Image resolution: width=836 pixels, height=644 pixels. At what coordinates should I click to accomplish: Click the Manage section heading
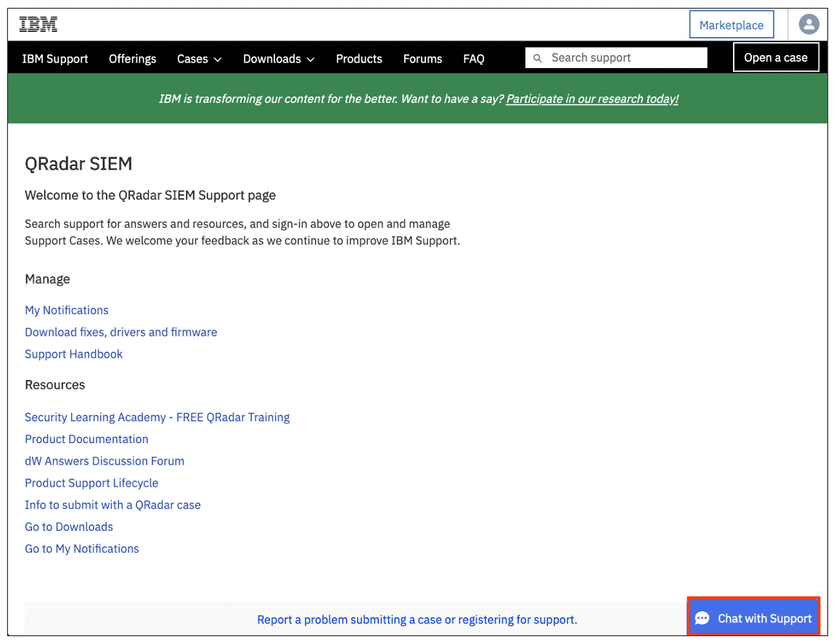(x=47, y=279)
